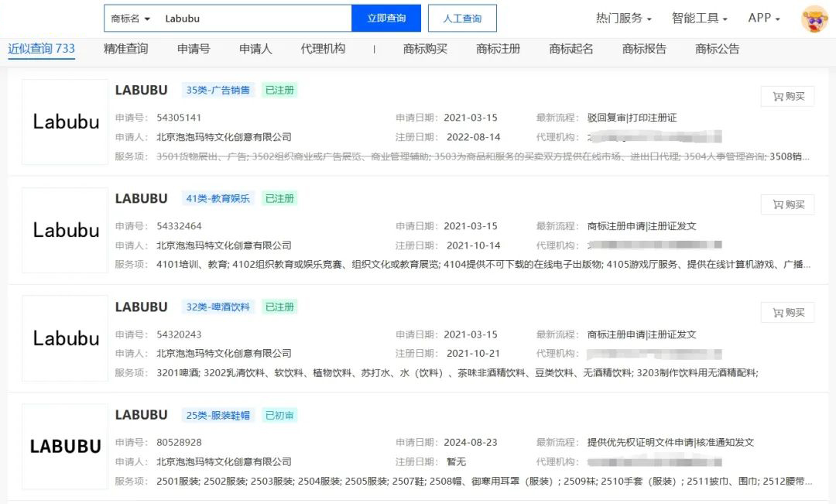
Task: Select the 代理机构 tab
Action: coord(323,49)
